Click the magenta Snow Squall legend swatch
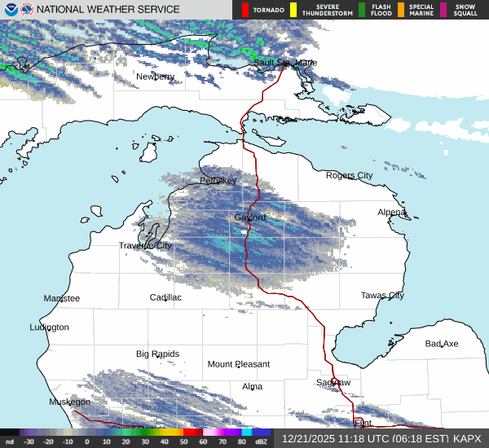The height and width of the screenshot is (448, 489). [443, 10]
